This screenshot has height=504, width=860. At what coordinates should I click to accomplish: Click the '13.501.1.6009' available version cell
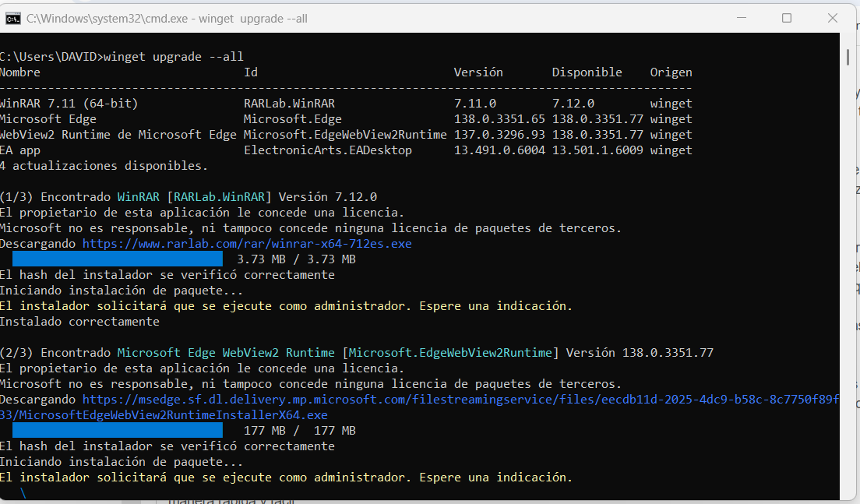[597, 150]
